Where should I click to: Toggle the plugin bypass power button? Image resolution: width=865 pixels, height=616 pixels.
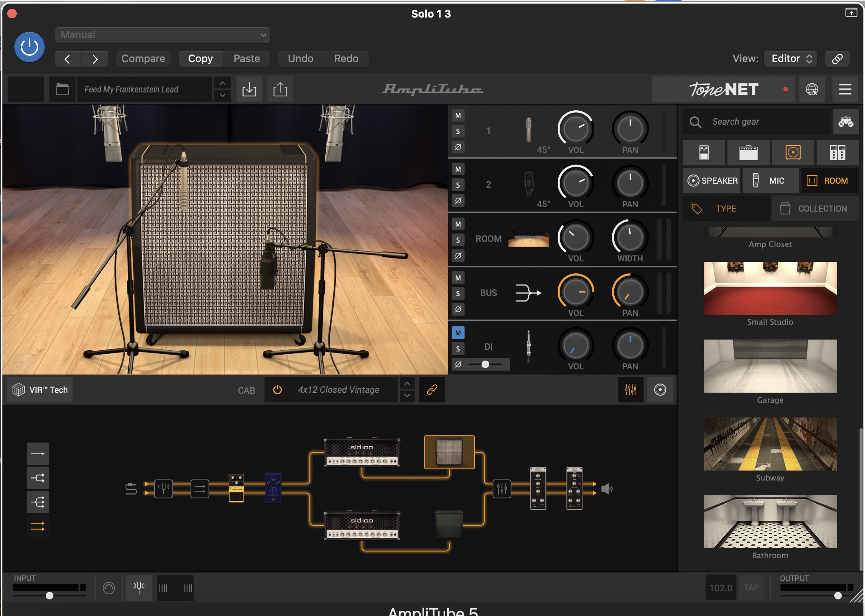[x=29, y=47]
